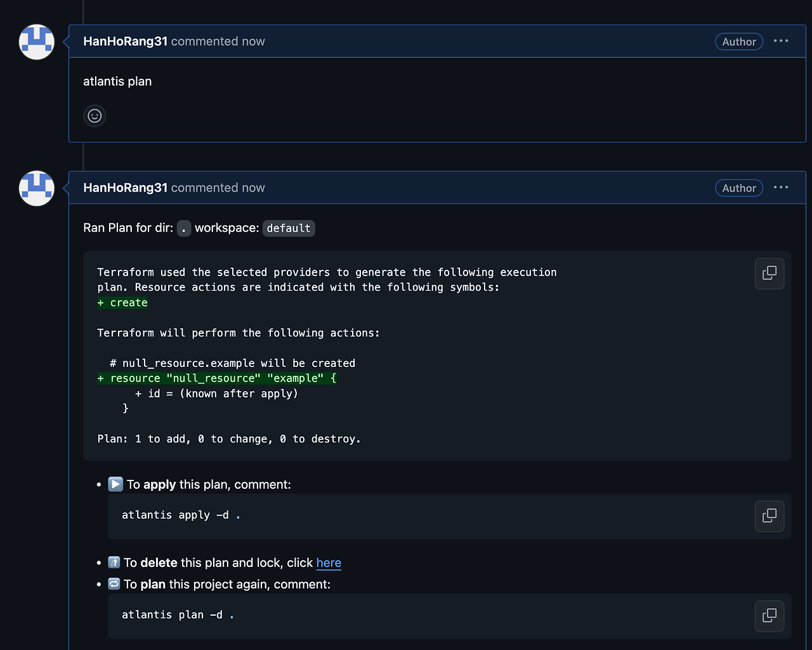Open HanHoRang31 profile on 'atlantis plan' comment
Viewport: 812px width, 650px height.
tap(125, 41)
